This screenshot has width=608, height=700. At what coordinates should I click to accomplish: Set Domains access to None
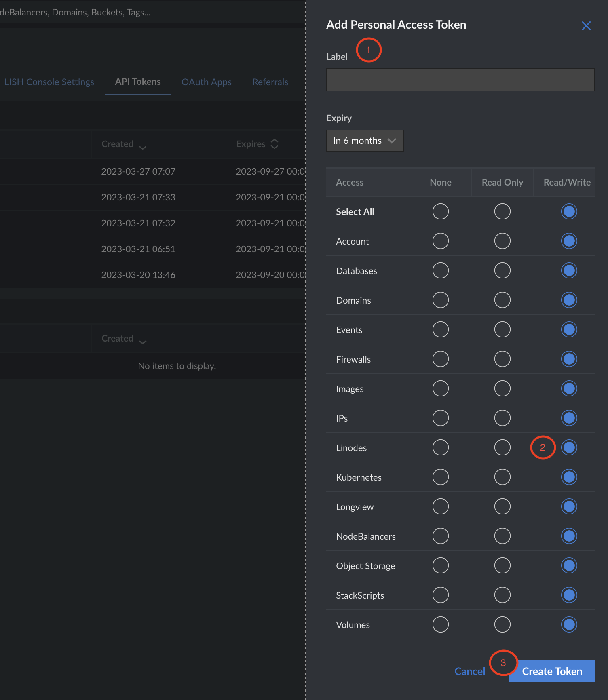click(440, 300)
